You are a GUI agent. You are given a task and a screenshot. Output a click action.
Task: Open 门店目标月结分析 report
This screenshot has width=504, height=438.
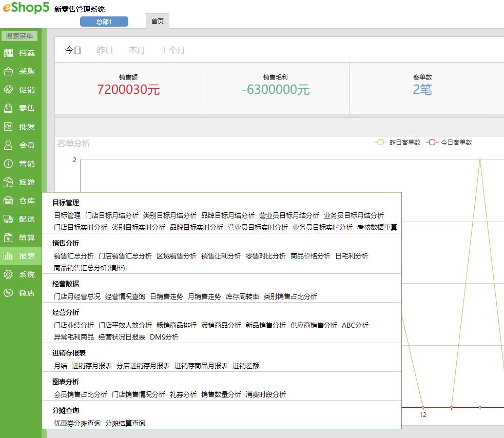click(112, 215)
